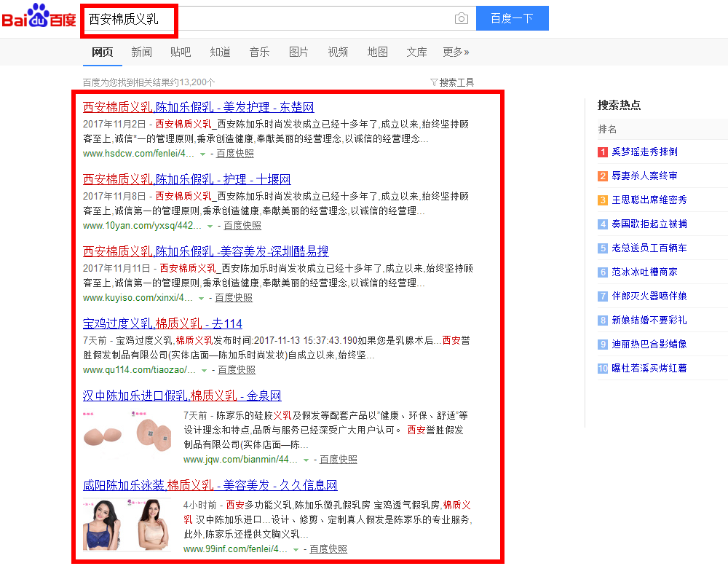This screenshot has width=728, height=566.
Task: Open result 宝鸡过度义乳,棉质义乳 - 去114
Action: click(162, 323)
